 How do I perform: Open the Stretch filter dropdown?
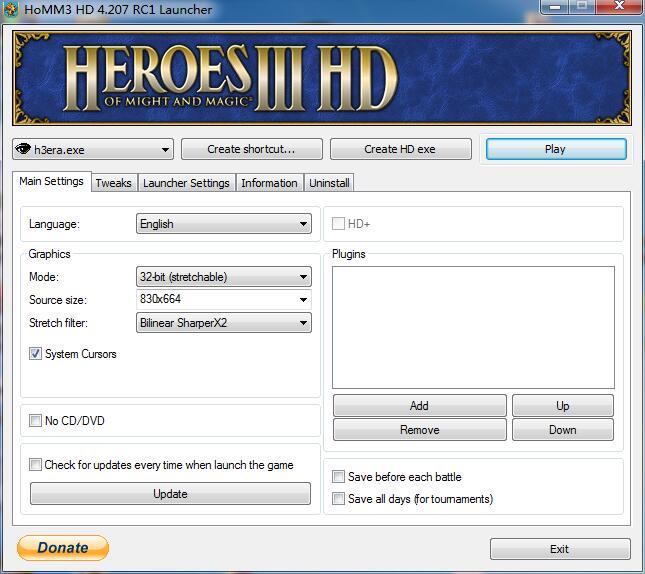point(224,323)
